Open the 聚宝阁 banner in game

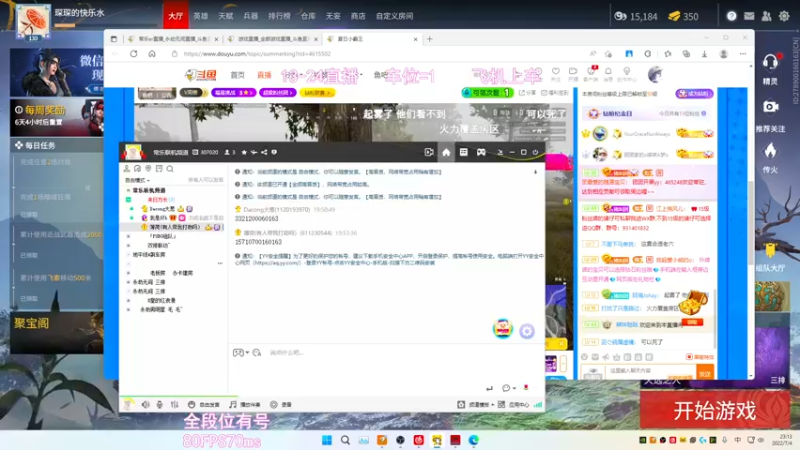57,333
